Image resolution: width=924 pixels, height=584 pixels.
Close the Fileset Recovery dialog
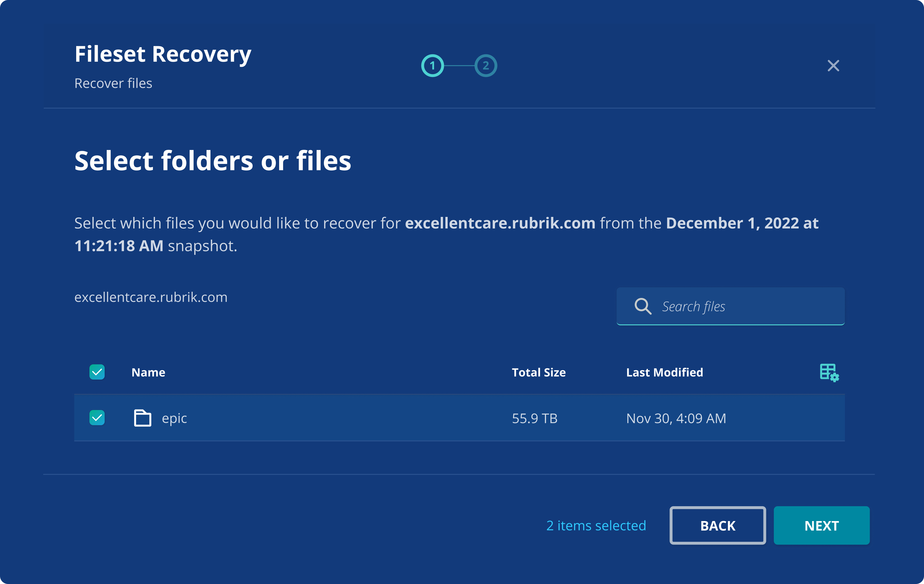coord(833,66)
